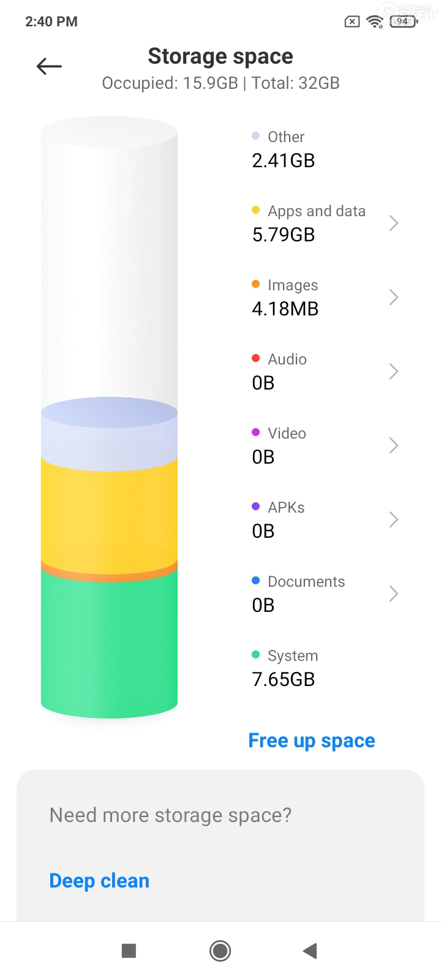Tap the battery level indicator
441x980 pixels.
click(x=403, y=21)
